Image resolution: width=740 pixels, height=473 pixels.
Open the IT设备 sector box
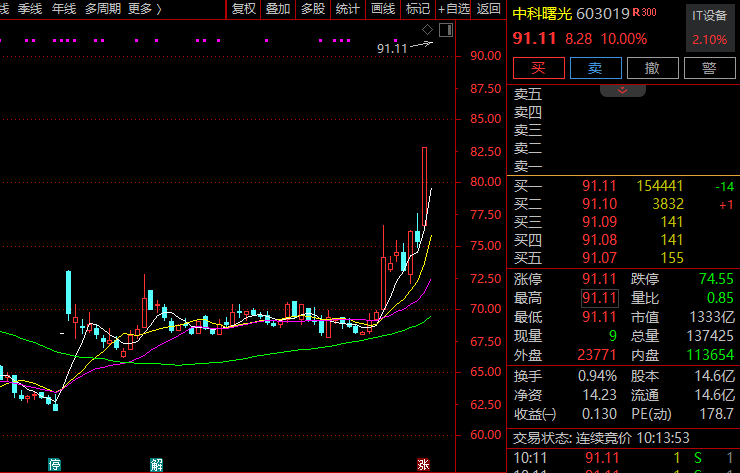pyautogui.click(x=710, y=27)
